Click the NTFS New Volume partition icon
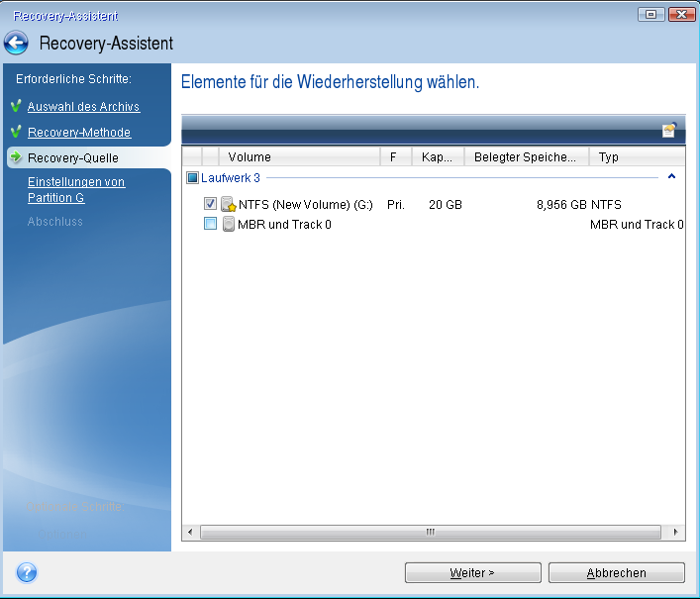 tap(229, 204)
